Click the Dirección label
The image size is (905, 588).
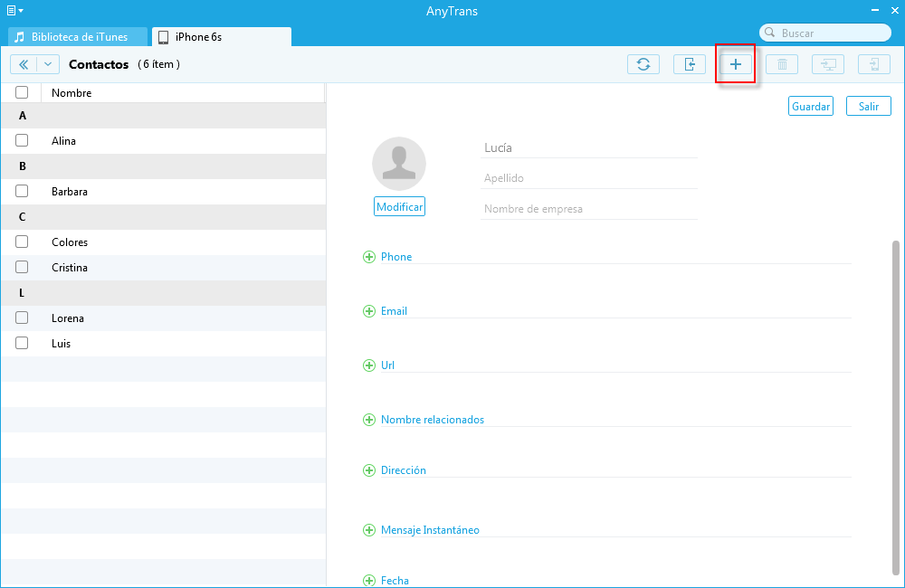404,470
